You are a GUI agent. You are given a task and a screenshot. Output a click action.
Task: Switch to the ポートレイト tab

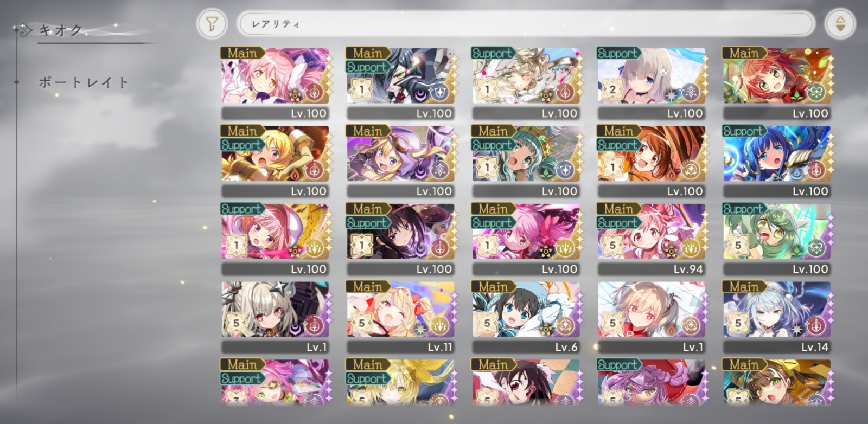click(x=84, y=82)
